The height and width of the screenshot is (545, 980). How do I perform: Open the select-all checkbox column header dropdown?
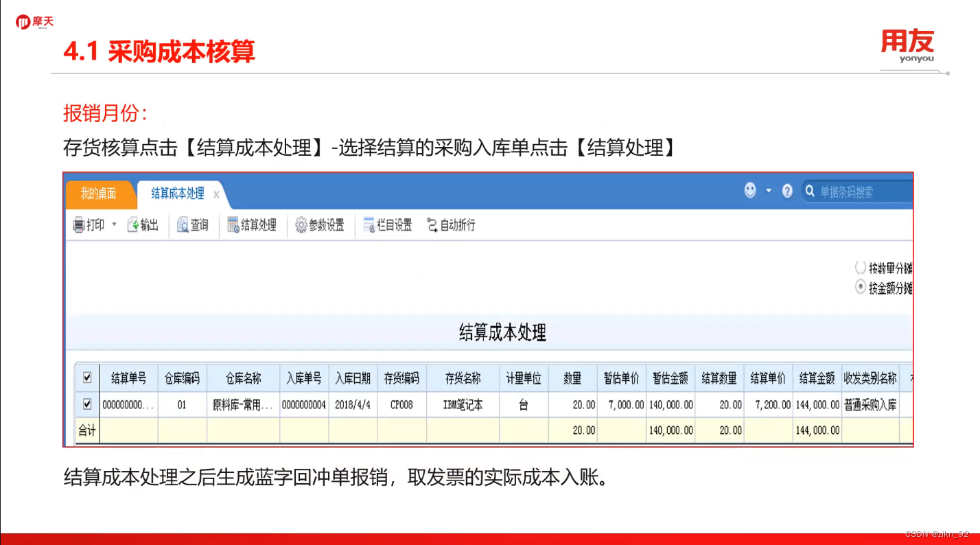87,378
